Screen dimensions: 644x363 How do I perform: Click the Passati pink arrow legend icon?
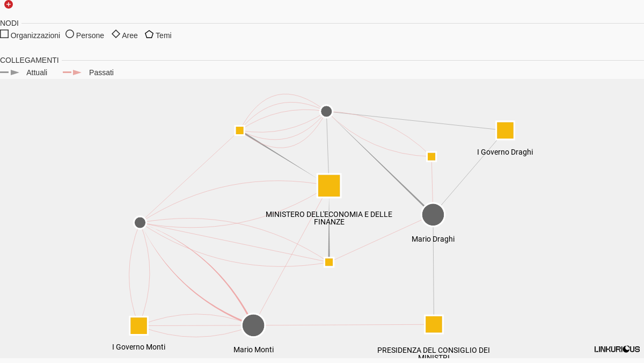tap(72, 72)
